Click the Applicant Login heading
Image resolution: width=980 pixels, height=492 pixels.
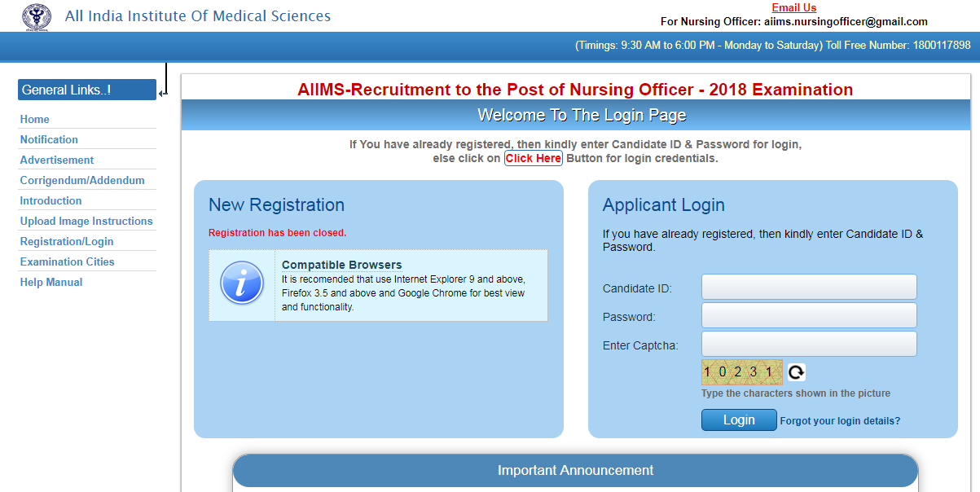pyautogui.click(x=664, y=205)
